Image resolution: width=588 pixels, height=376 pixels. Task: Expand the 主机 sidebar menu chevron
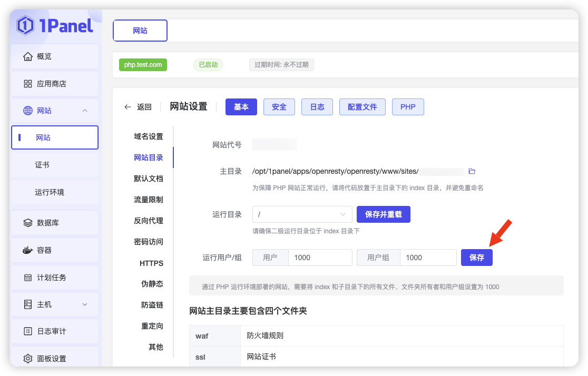[x=85, y=304]
